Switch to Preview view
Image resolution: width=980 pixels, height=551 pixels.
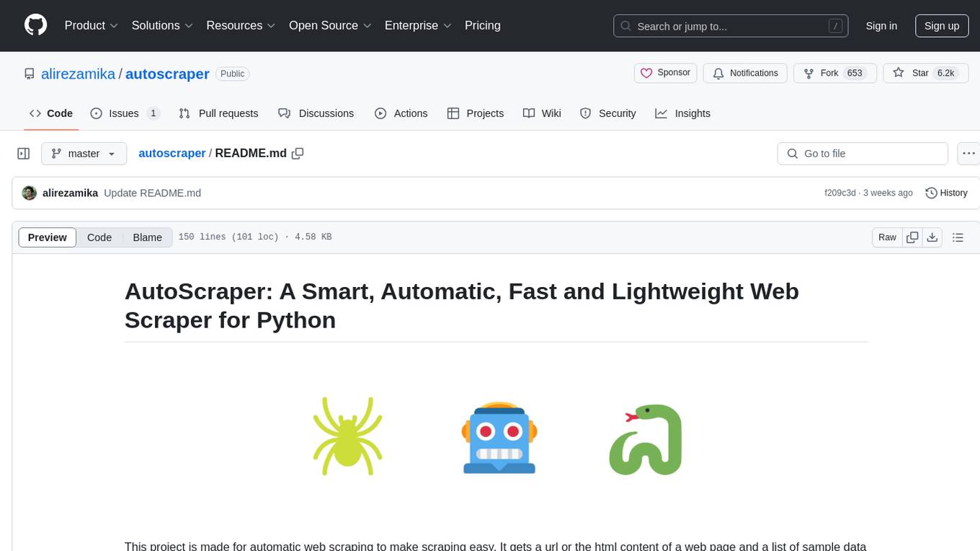pyautogui.click(x=48, y=237)
